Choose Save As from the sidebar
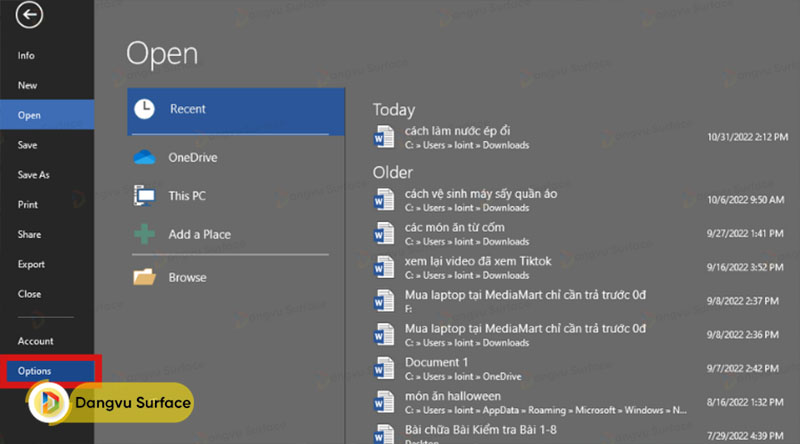 [x=33, y=175]
